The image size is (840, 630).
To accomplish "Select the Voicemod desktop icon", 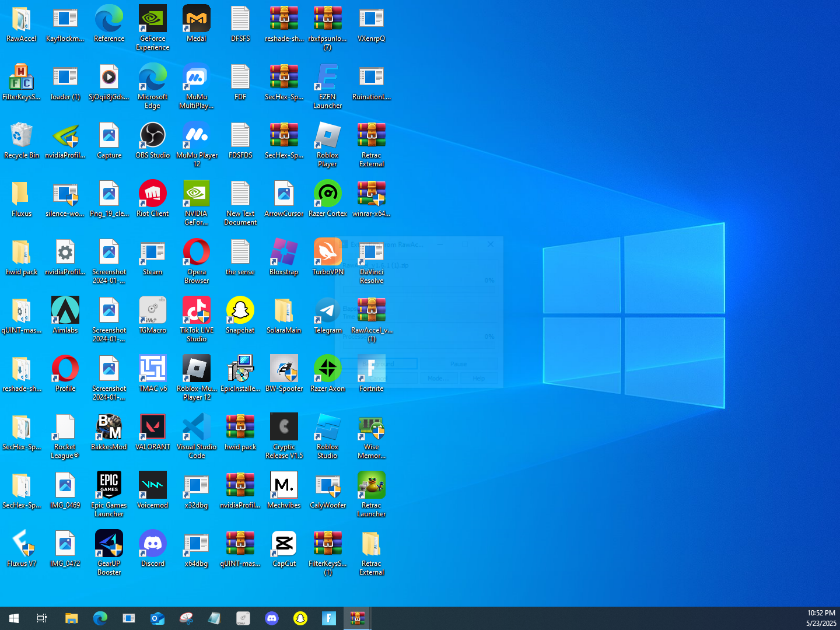I will (x=152, y=486).
